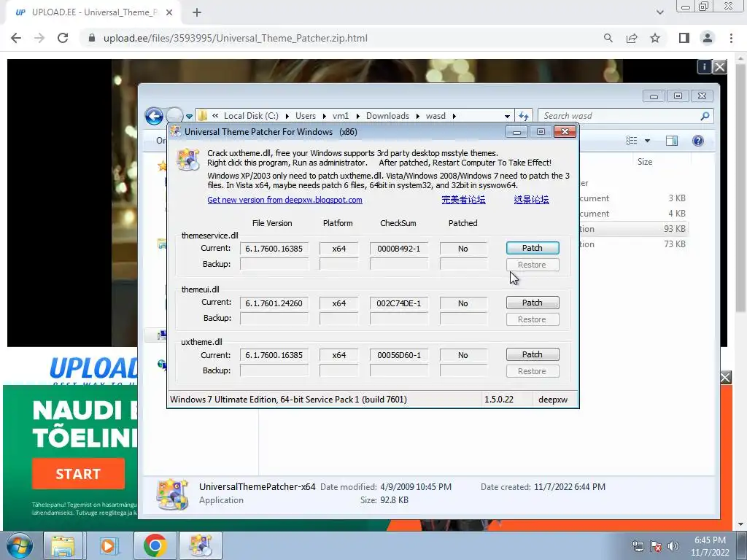Select the UPLOAD.EE browser tab
The image size is (747, 560).
93,12
